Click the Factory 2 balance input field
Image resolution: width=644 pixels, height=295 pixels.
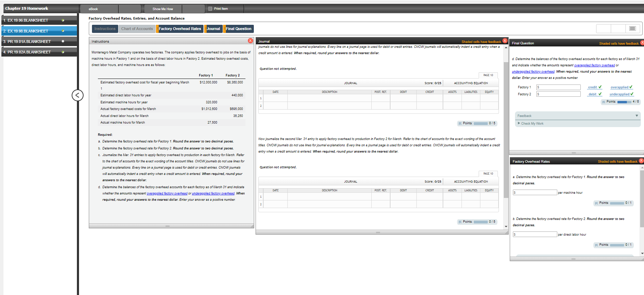[558, 94]
